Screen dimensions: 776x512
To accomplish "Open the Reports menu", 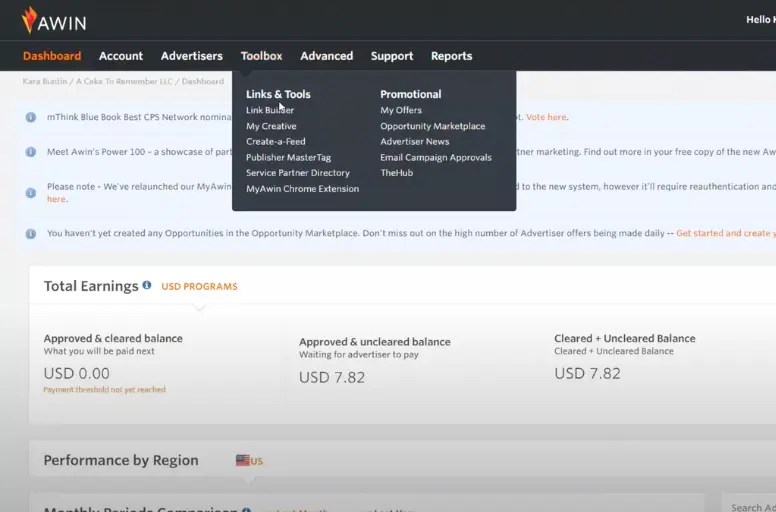I will (x=451, y=56).
